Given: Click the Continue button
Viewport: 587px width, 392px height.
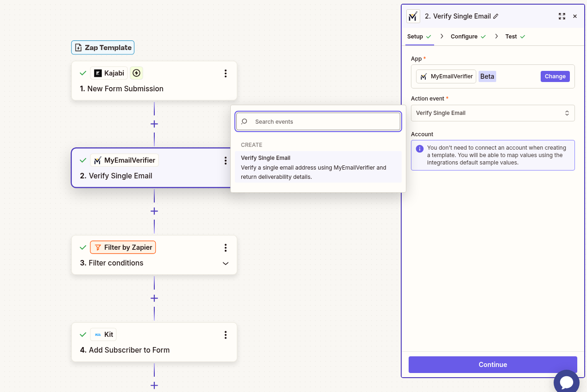Looking at the screenshot, I should (492, 365).
